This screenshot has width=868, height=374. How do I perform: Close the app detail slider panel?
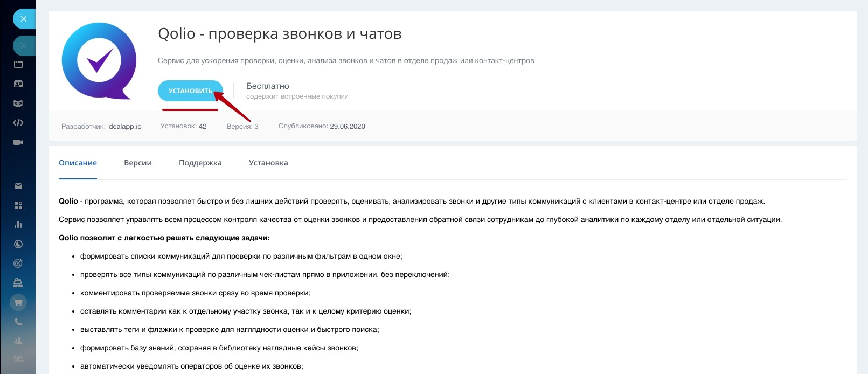[23, 19]
